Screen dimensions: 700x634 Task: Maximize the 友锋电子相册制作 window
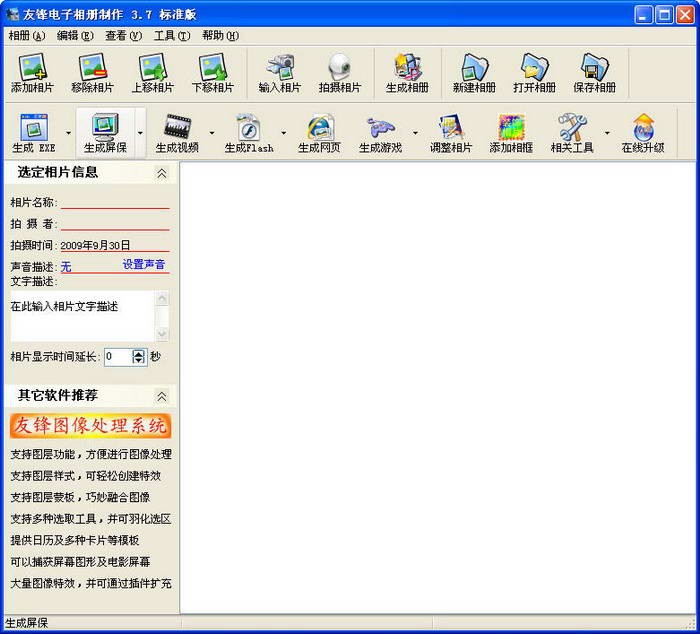664,15
